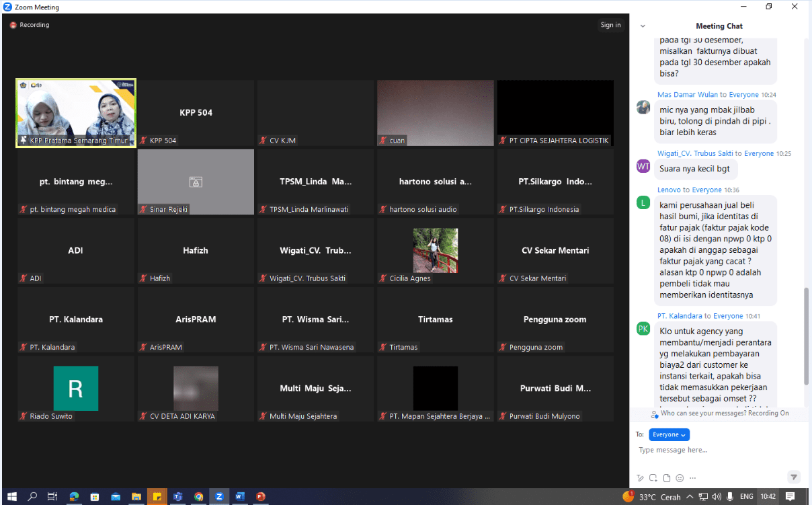Click the Meeting Chat panel title
The width and height of the screenshot is (812, 505).
(719, 26)
